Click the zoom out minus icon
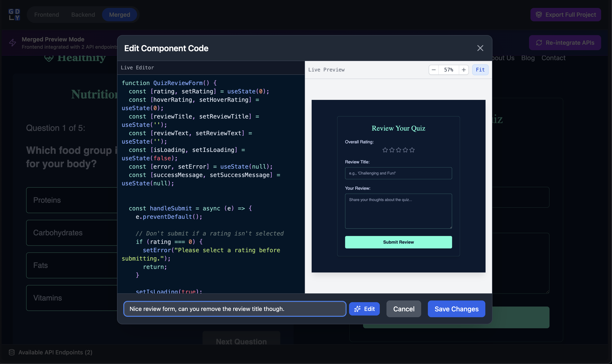 (433, 70)
